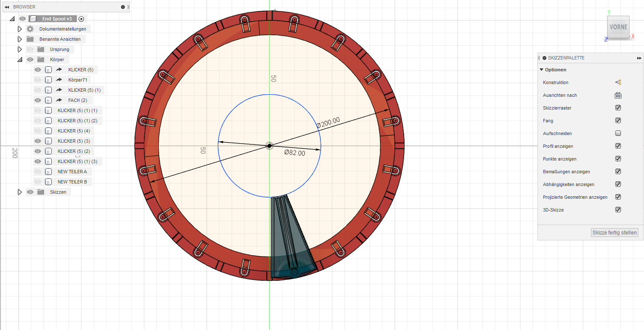Toggle the Konstruktion line icon

[618, 82]
